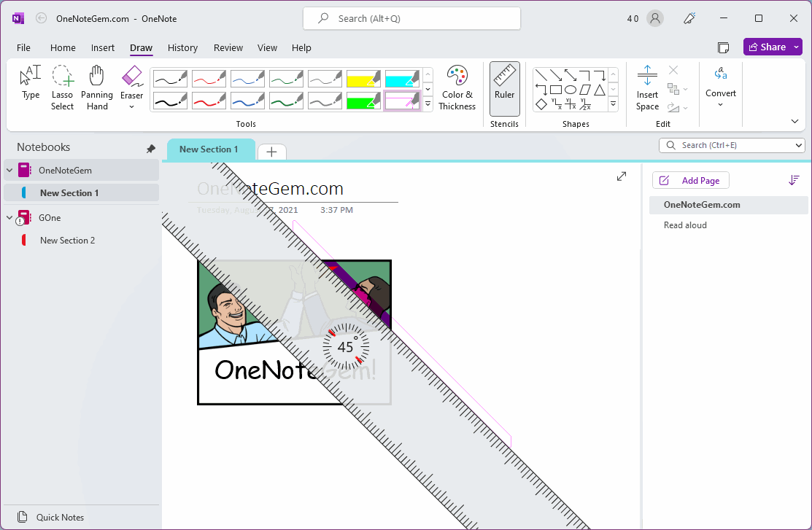Screen dimensions: 812x530
Task: Click the pen and ink mode icon in title bar
Action: (x=689, y=19)
